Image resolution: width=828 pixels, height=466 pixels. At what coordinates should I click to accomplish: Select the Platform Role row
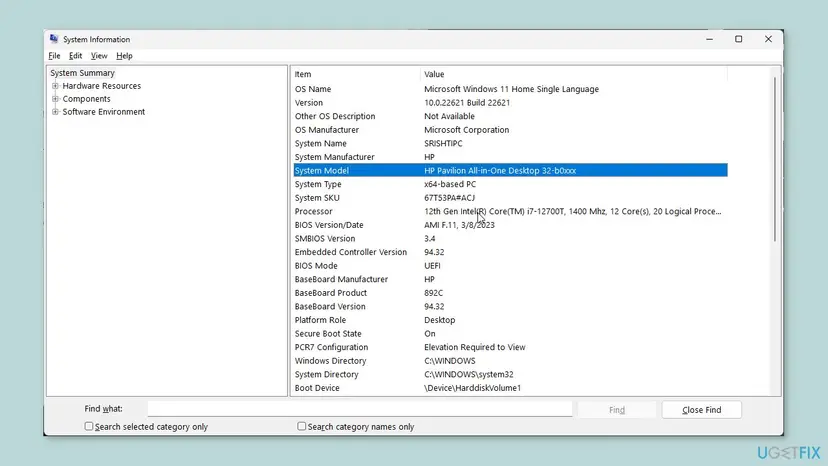(x=510, y=320)
